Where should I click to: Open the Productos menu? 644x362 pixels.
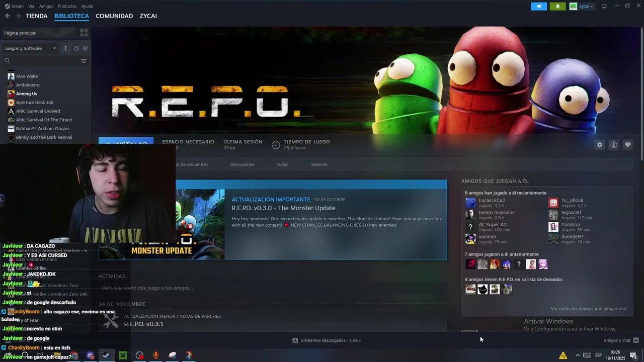pyautogui.click(x=67, y=7)
